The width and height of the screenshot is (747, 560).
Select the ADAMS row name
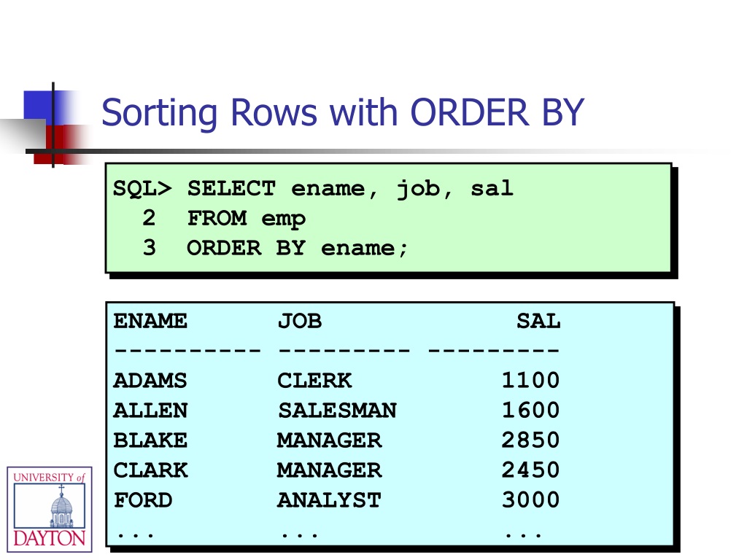click(150, 381)
